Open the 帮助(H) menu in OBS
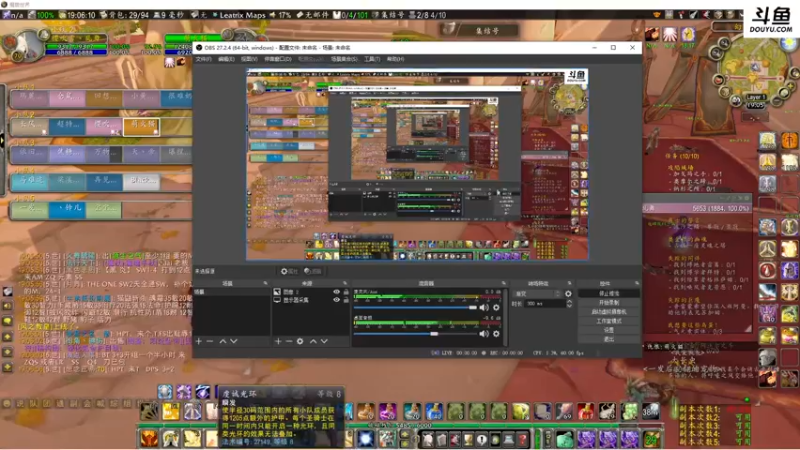This screenshot has width=800, height=450. point(395,59)
